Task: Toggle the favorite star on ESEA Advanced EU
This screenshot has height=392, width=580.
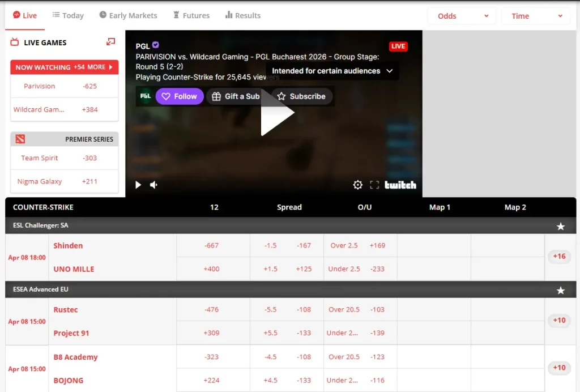Action: click(x=561, y=289)
